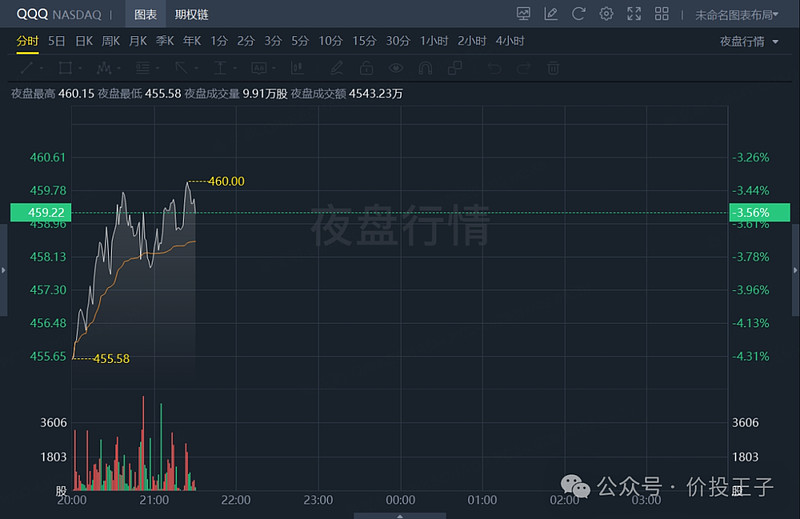Screen dimensions: 800x519
Task: Click the 455.58 low price marker
Action: (111, 359)
